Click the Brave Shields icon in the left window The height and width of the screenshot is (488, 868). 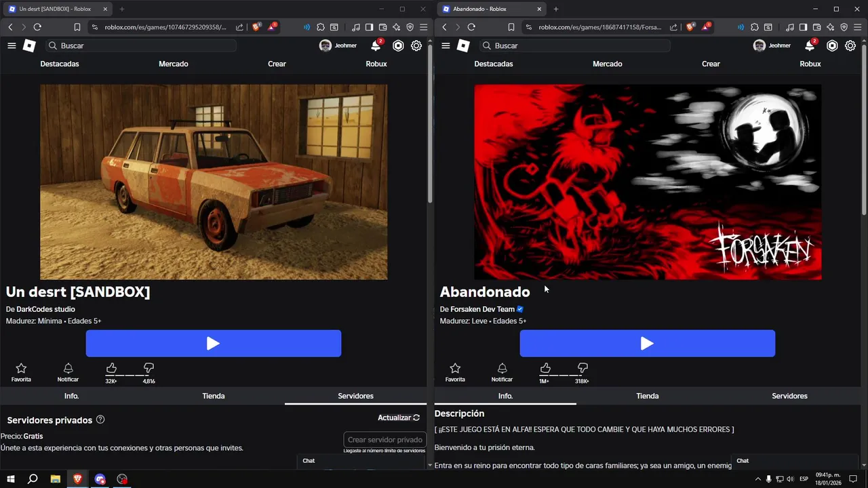[256, 27]
